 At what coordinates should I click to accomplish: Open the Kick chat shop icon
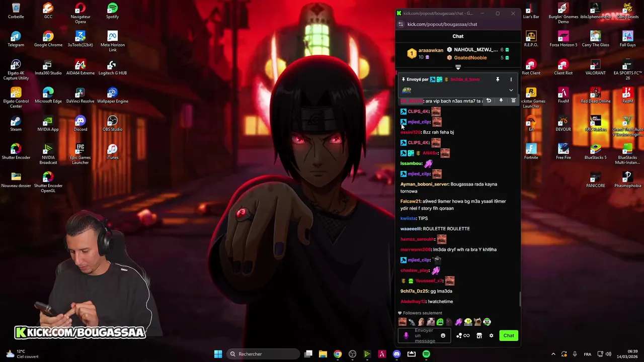point(479,335)
